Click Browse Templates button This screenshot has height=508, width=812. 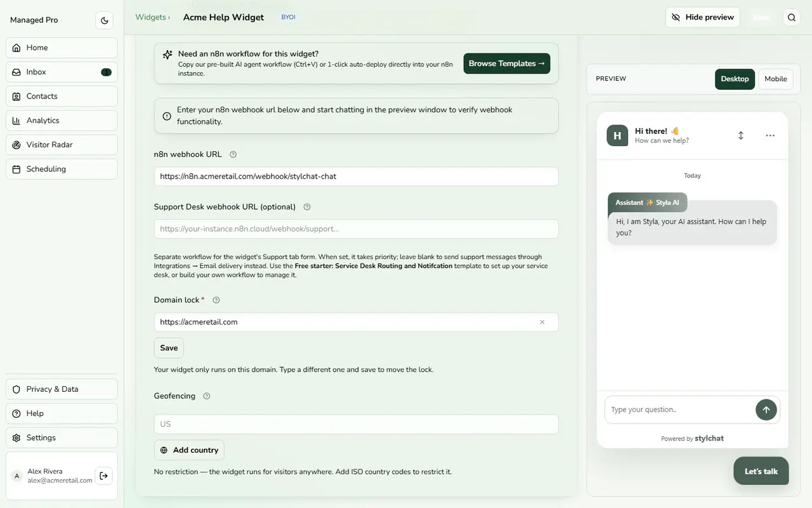(507, 63)
